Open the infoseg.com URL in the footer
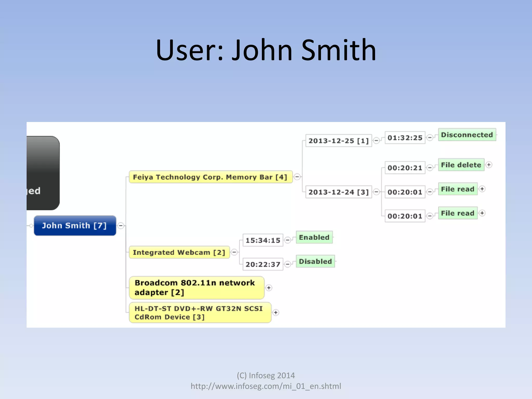The width and height of the screenshot is (532, 399). (x=266, y=386)
